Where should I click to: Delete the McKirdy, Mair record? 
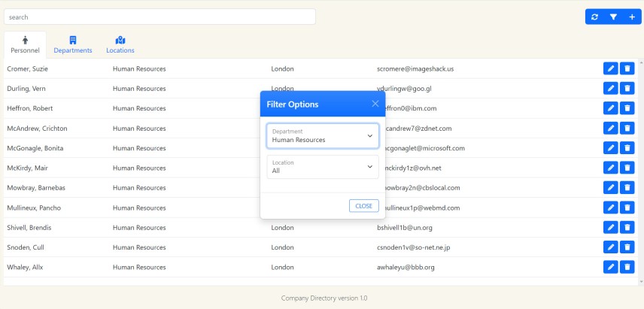[x=627, y=168]
